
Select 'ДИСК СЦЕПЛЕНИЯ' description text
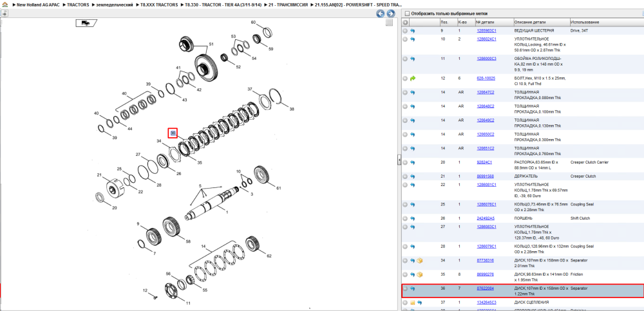pos(531,303)
